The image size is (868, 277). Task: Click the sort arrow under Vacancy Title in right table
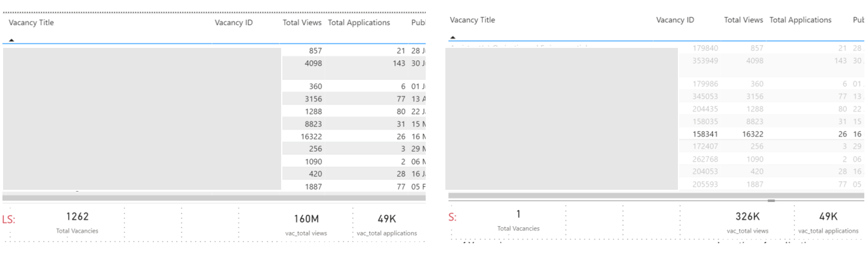tap(453, 37)
